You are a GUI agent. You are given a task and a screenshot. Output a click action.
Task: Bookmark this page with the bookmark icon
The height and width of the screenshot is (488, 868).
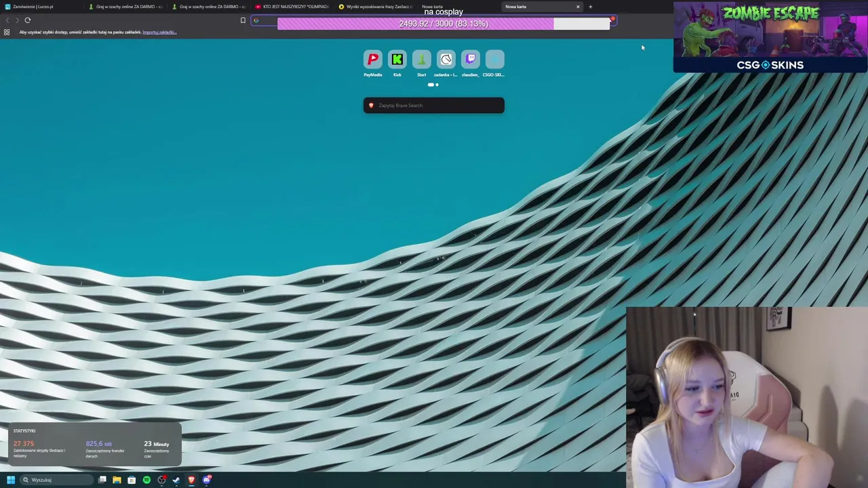point(243,20)
